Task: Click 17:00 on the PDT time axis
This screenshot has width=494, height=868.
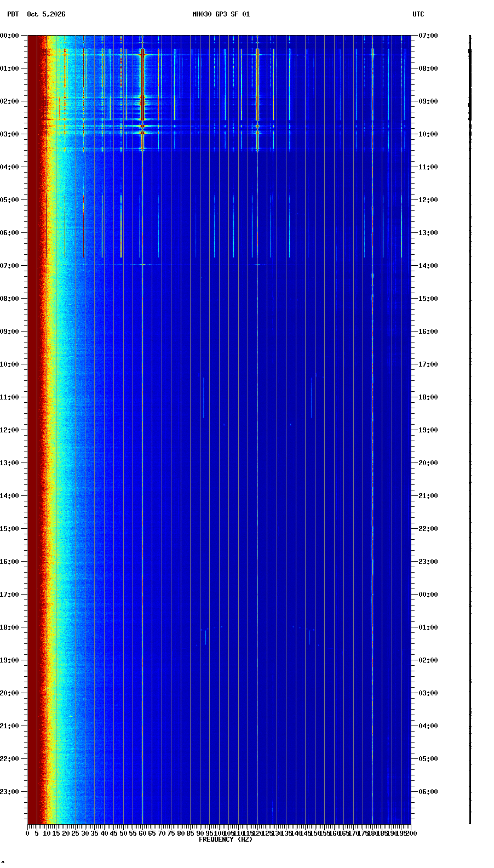Action: click(9, 595)
